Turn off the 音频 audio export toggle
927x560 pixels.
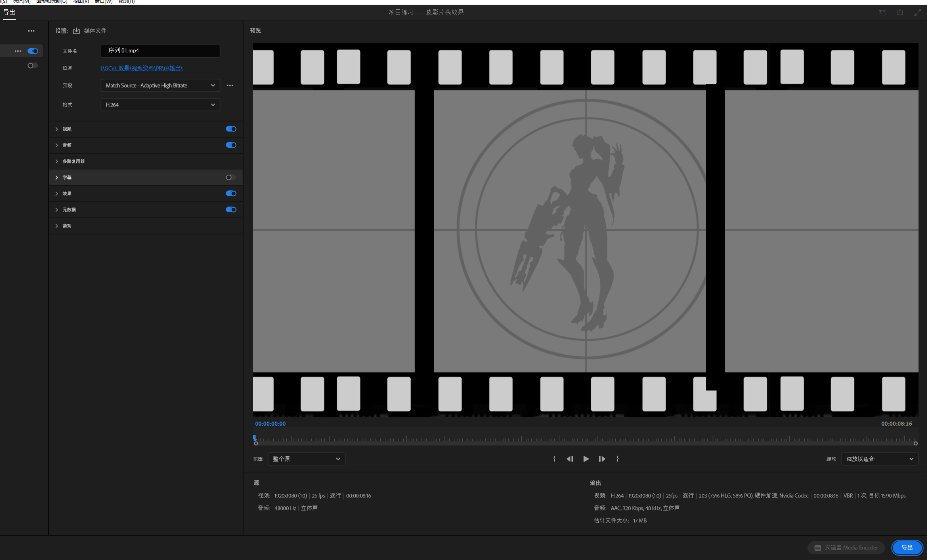(x=231, y=145)
